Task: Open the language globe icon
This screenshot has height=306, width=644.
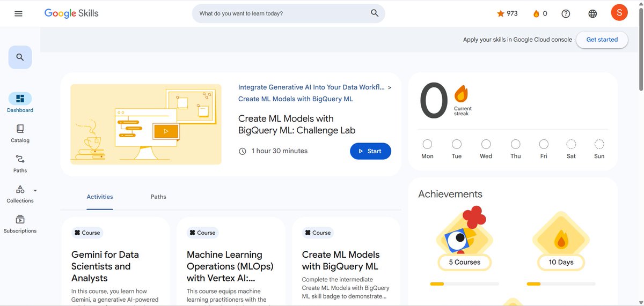Action: (592, 13)
